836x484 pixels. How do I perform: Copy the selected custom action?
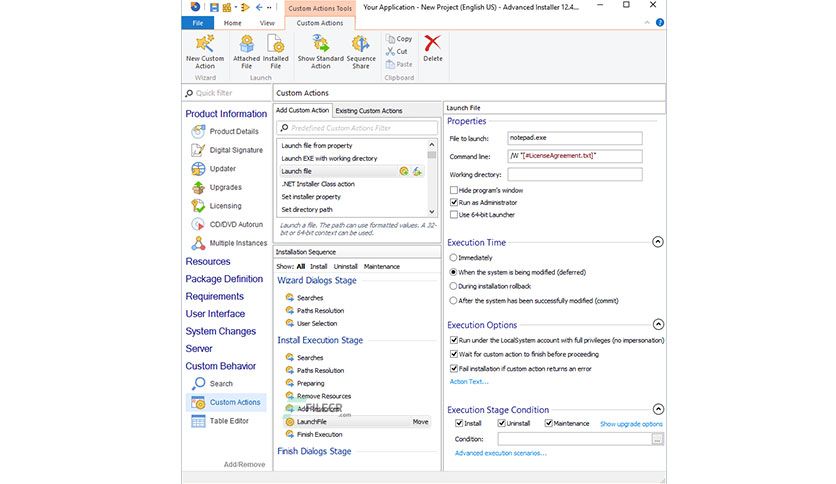click(x=399, y=39)
